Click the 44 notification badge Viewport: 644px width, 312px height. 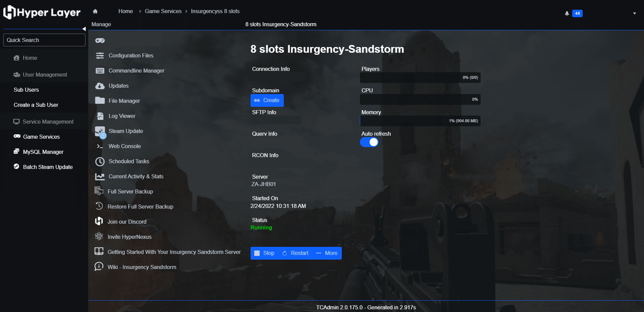tap(577, 13)
